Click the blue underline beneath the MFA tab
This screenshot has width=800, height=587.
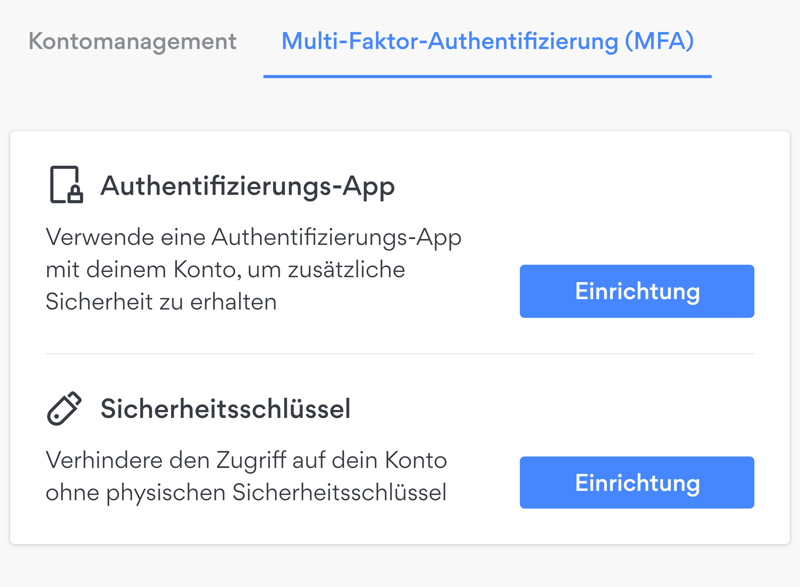[487, 76]
